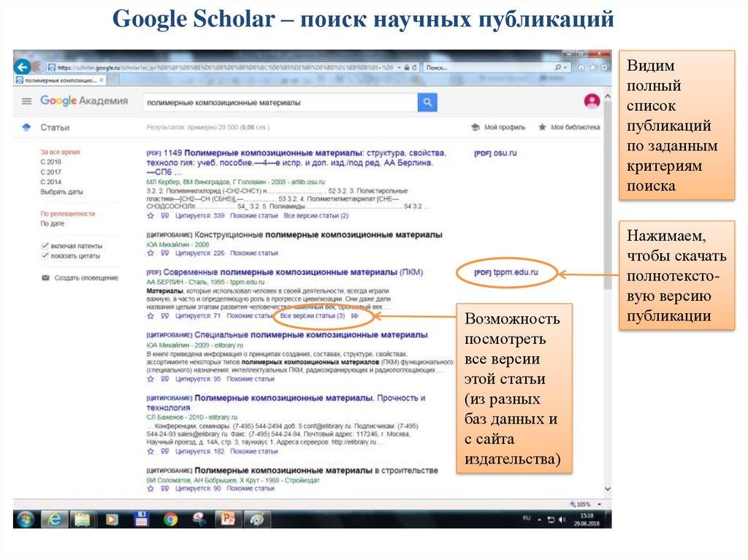Screen dimensions: 748x560
Task: Launch Chrome from the Windows taskbar
Action: pyautogui.click(x=170, y=519)
